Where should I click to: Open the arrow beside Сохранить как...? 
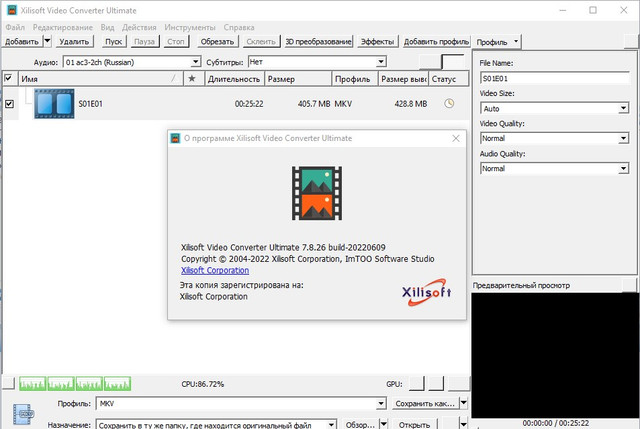click(x=464, y=403)
